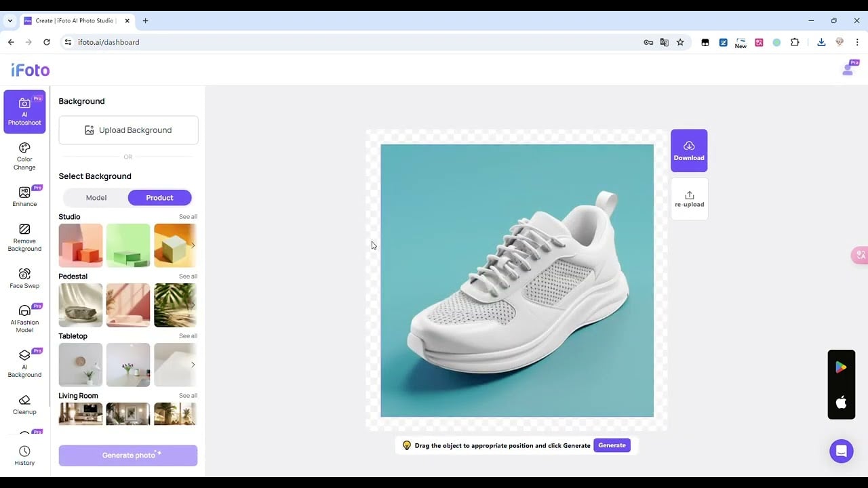Select the Enhance HD tool
Viewport: 868px width, 488px height.
pos(24,196)
